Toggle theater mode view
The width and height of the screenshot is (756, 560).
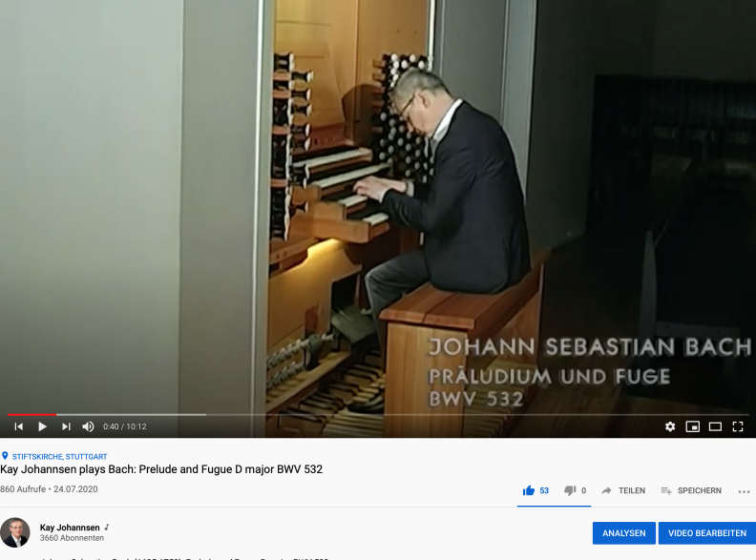[x=715, y=426]
